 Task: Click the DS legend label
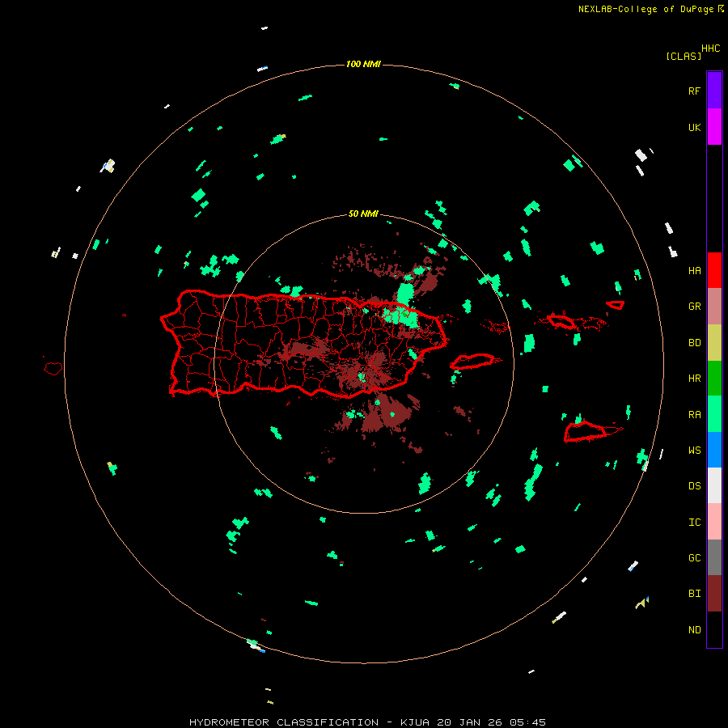(694, 486)
